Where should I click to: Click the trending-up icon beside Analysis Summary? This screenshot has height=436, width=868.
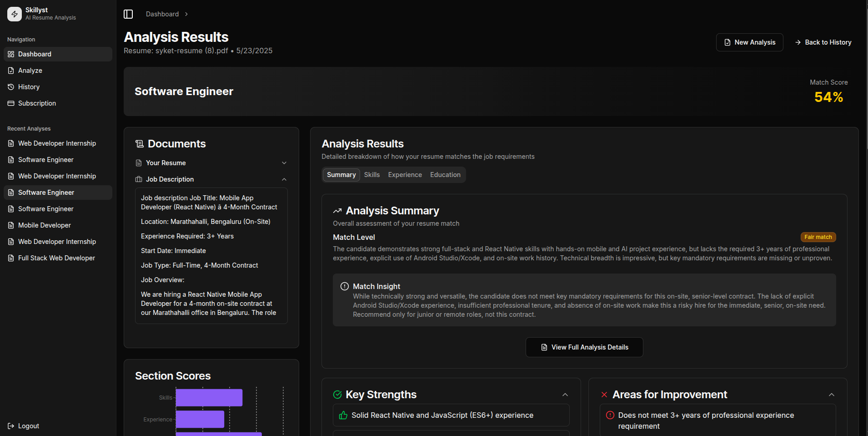(337, 211)
